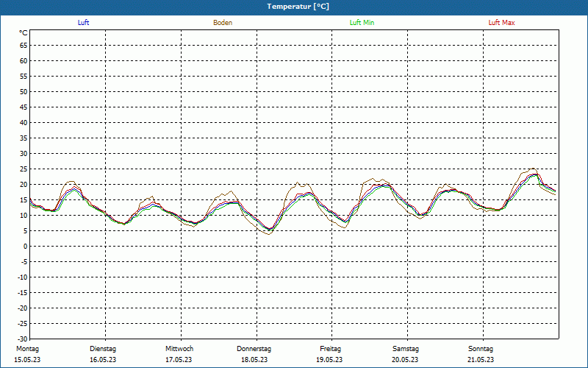
Task: Click the 20.05.23 date label
Action: pyautogui.click(x=405, y=360)
